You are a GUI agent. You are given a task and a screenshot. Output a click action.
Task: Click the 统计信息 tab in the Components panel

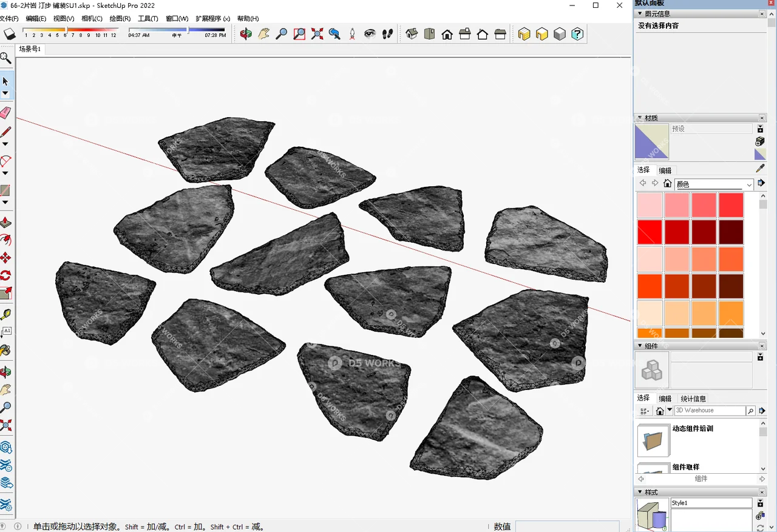[x=693, y=399]
